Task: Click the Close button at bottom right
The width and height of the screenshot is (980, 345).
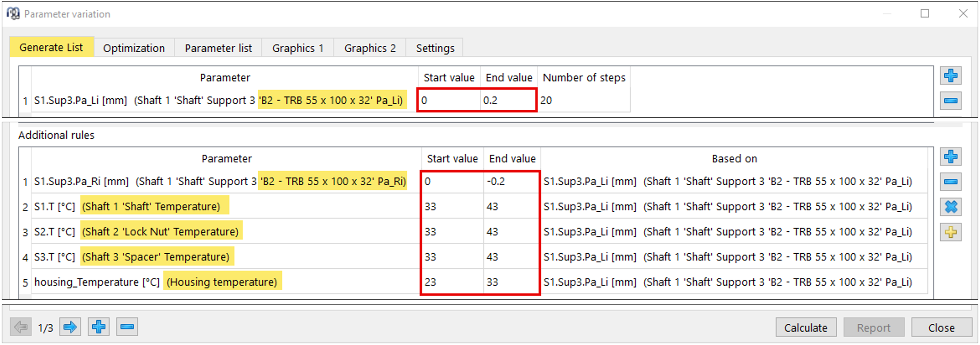Action: pos(941,328)
